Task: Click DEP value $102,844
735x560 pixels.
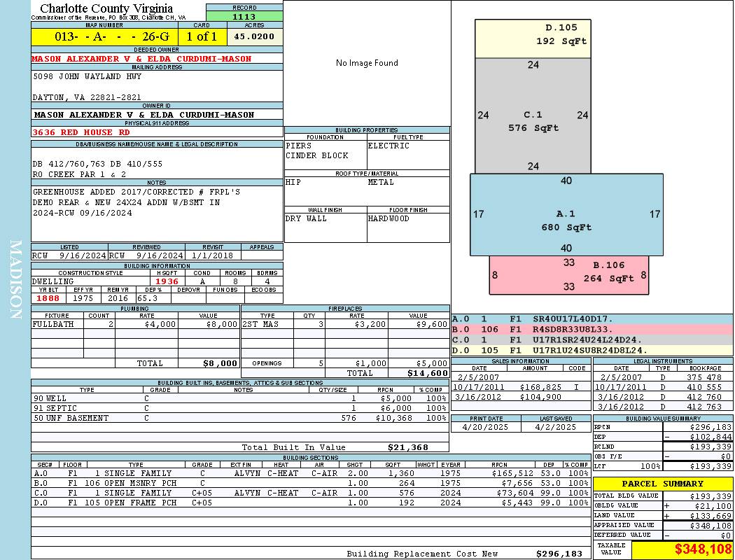Action: (710, 437)
